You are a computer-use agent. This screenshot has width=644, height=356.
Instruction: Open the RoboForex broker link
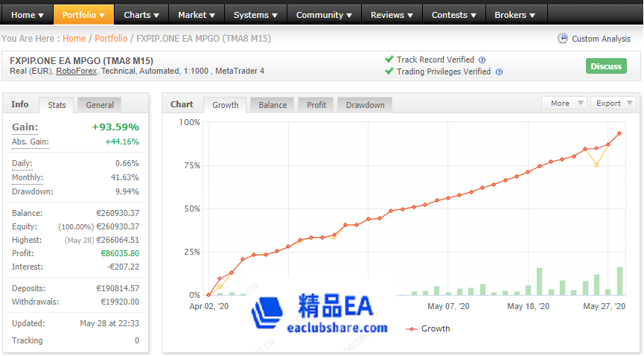coord(77,71)
